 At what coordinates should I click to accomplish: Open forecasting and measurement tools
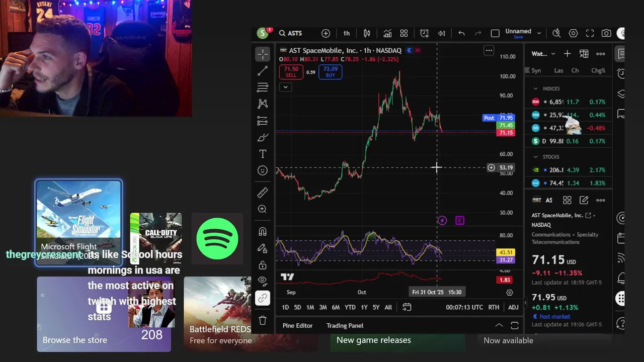click(x=263, y=121)
